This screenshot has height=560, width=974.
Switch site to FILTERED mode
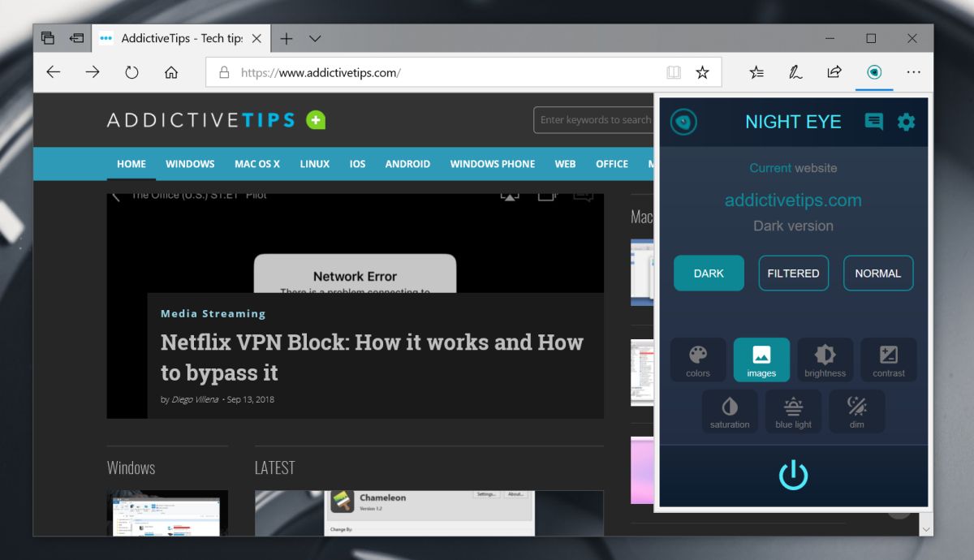793,274
